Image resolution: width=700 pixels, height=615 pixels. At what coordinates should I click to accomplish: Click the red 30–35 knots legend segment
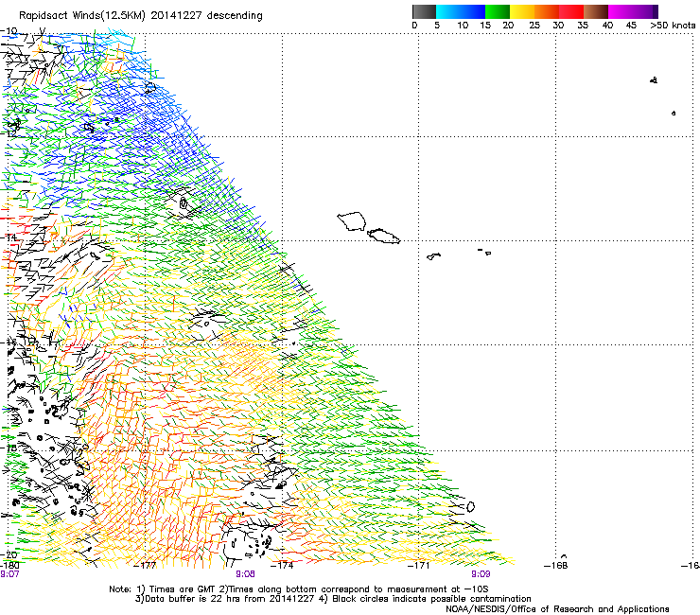(x=571, y=11)
